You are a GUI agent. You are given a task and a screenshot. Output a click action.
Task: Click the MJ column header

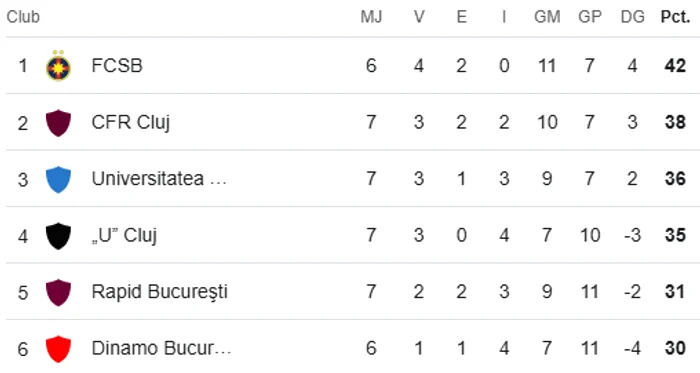(371, 17)
